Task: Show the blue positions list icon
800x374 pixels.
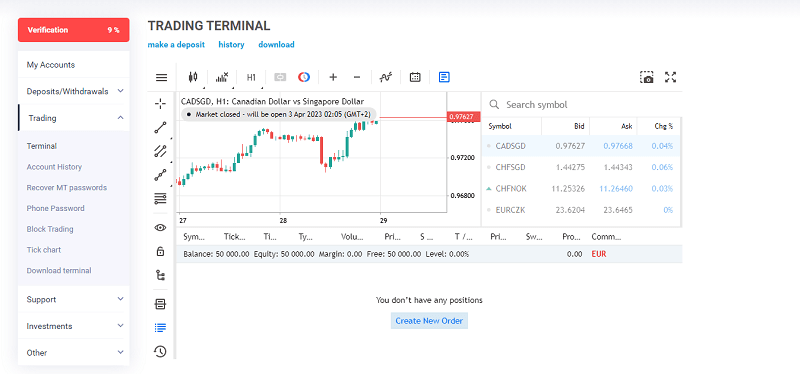Action: [160, 328]
